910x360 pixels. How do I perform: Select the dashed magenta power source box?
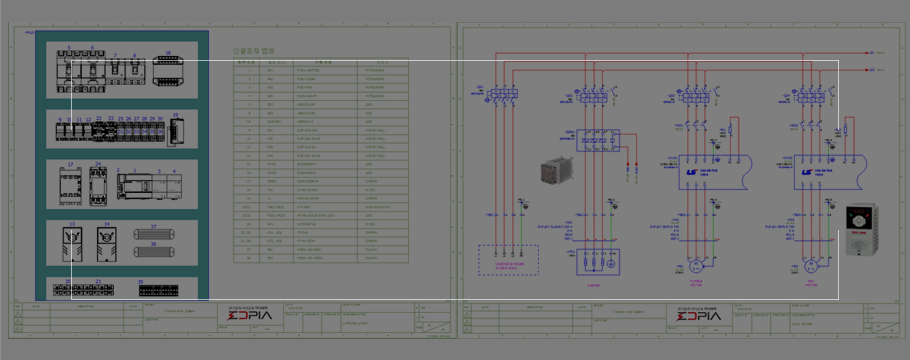click(x=508, y=260)
